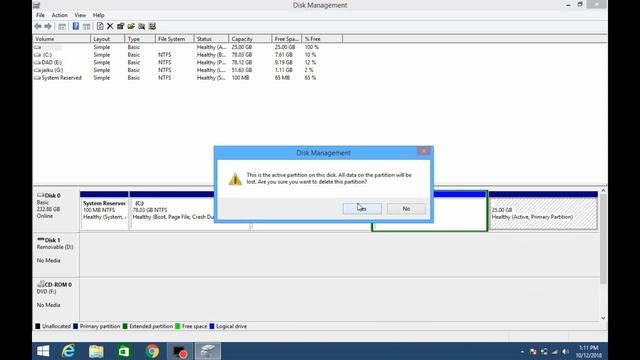
Task: Click No in the delete partition dialog
Action: [x=406, y=209]
